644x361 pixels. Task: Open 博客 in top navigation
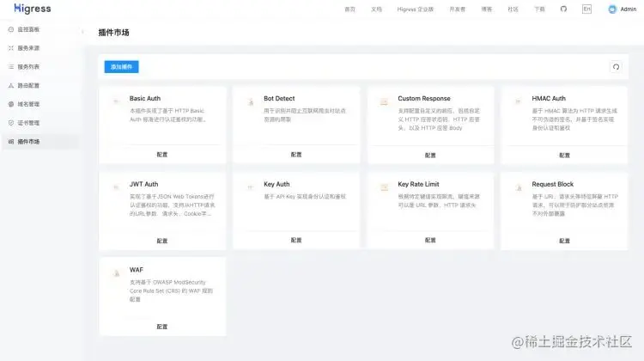point(487,9)
